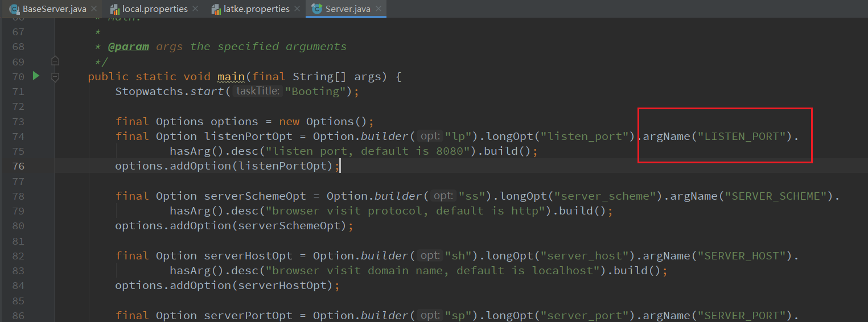Close the BaseServer.java tab
Viewport: 868px width, 322px height.
click(x=94, y=9)
